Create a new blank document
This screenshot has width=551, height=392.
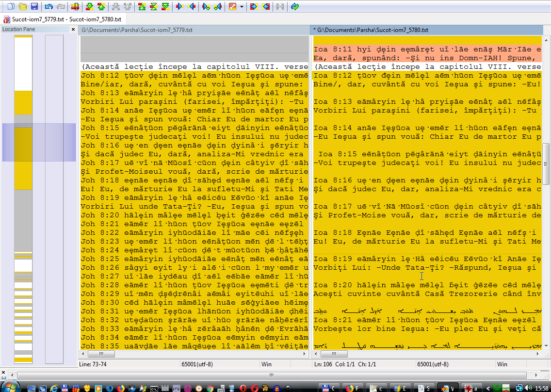coord(11,7)
